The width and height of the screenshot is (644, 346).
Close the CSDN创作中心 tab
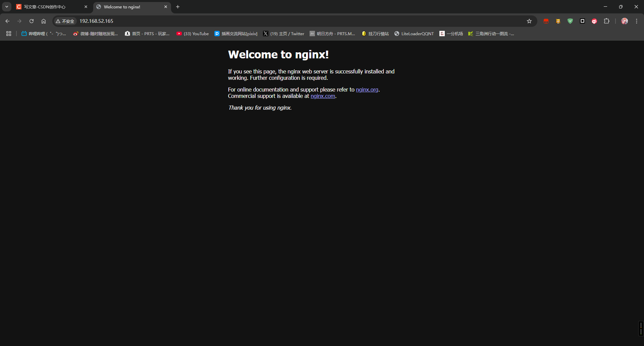click(x=86, y=7)
